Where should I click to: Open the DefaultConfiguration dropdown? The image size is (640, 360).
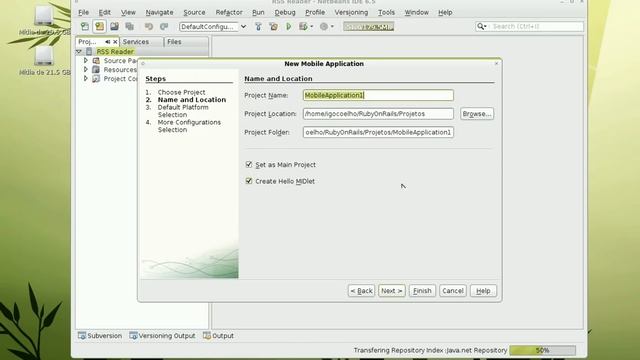point(243,27)
